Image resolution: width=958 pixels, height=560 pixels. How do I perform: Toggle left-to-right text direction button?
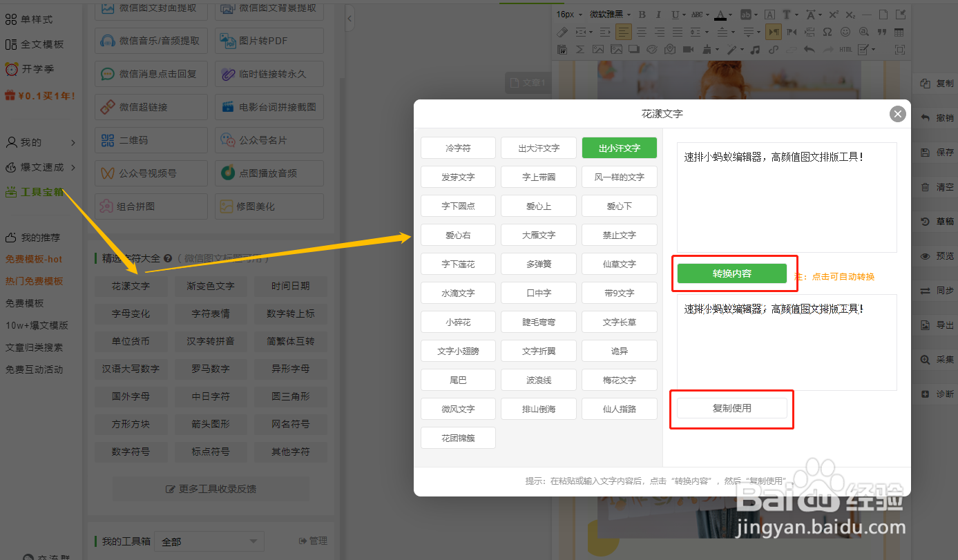(774, 32)
